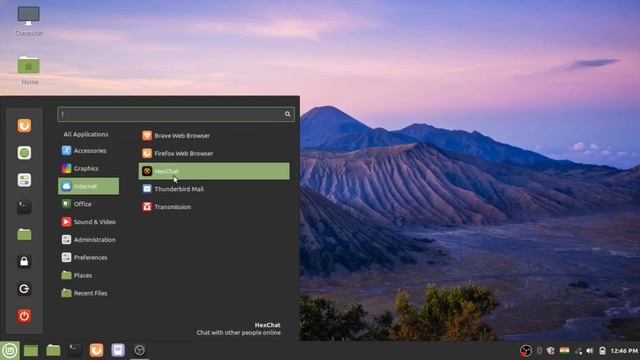
Task: Click the red Transmission icon
Action: point(147,207)
